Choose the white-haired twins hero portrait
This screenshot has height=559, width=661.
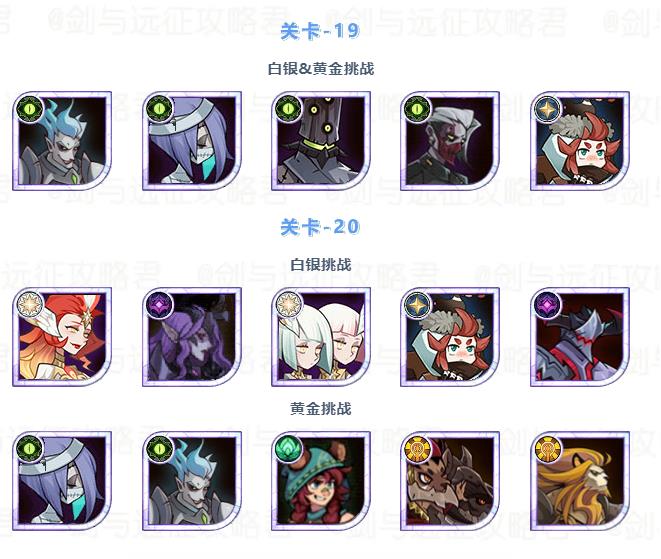[x=321, y=337]
